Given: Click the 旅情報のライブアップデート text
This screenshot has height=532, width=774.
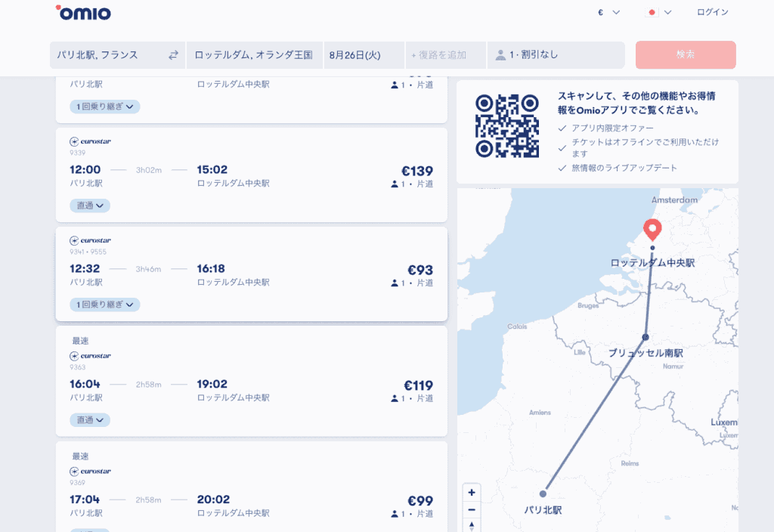Looking at the screenshot, I should pos(624,169).
